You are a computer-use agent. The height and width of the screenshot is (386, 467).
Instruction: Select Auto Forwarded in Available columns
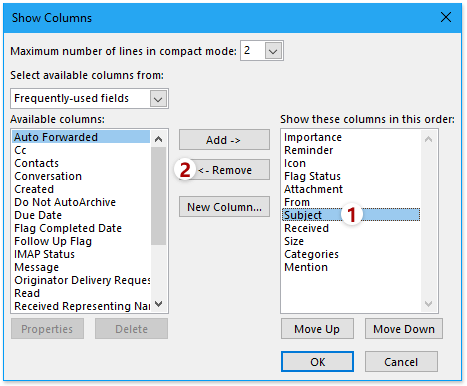tap(81, 137)
